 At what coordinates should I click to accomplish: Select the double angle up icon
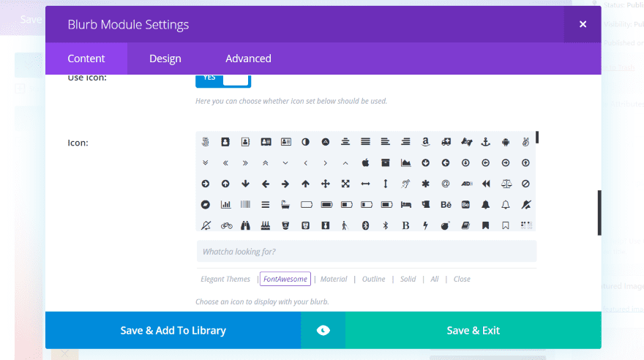[x=266, y=163]
